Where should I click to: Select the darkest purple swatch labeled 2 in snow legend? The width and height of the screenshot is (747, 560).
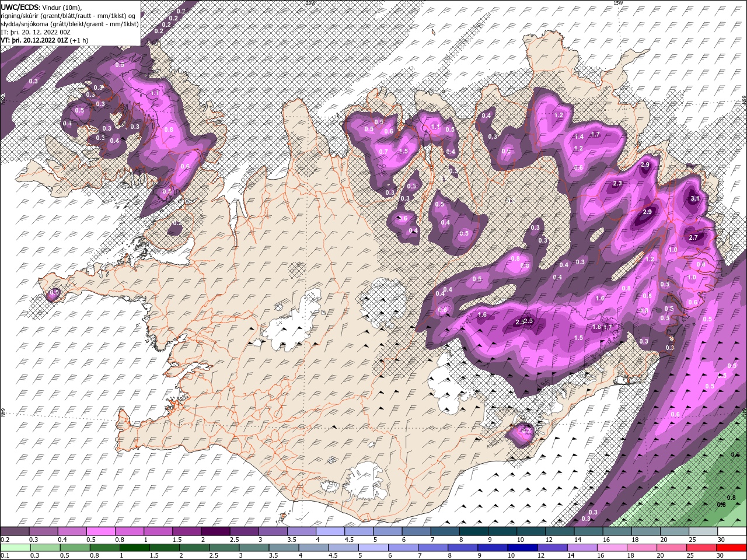(215, 531)
